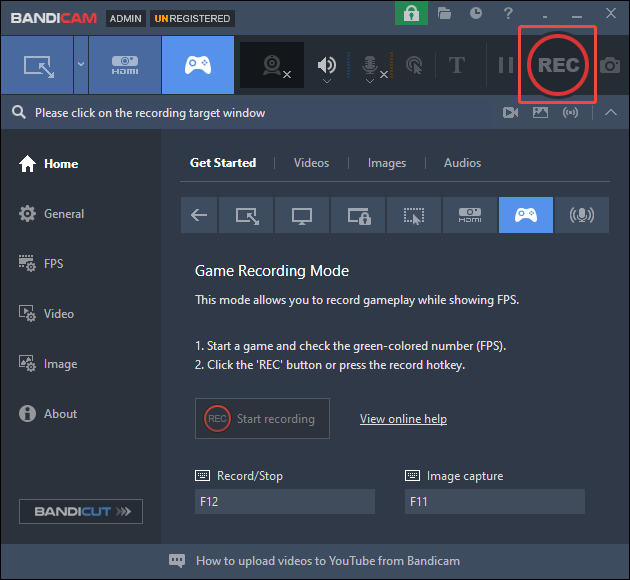Choose game recording gamepad in mode row
The height and width of the screenshot is (580, 630).
point(526,215)
